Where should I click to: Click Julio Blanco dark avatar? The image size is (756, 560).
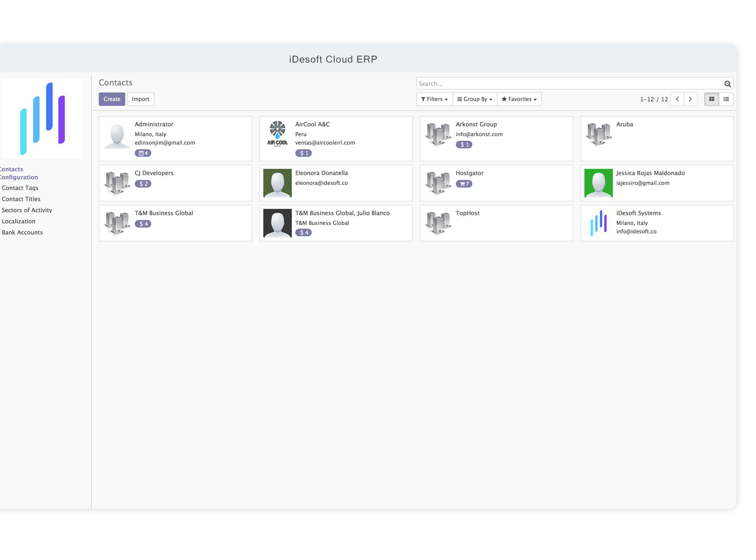click(x=277, y=223)
